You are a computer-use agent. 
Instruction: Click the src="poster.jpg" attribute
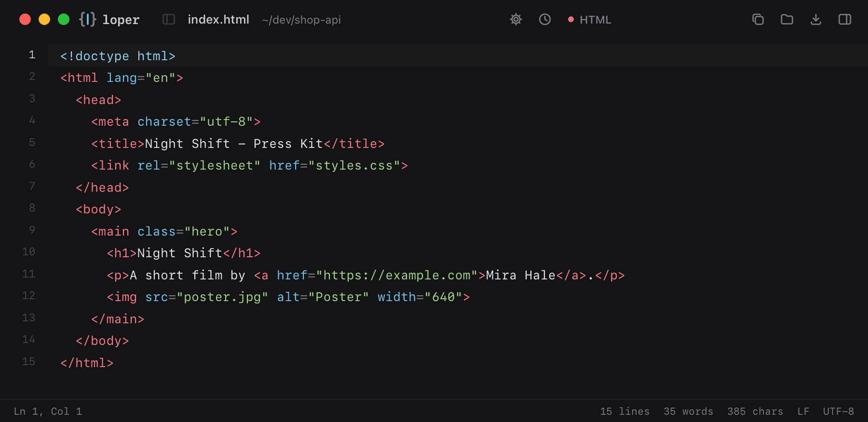[x=207, y=297]
